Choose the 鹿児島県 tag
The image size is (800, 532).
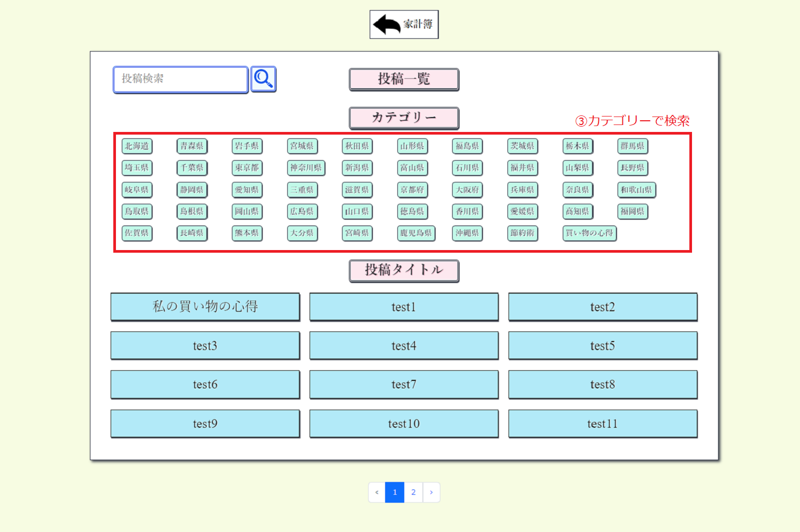pyautogui.click(x=416, y=234)
